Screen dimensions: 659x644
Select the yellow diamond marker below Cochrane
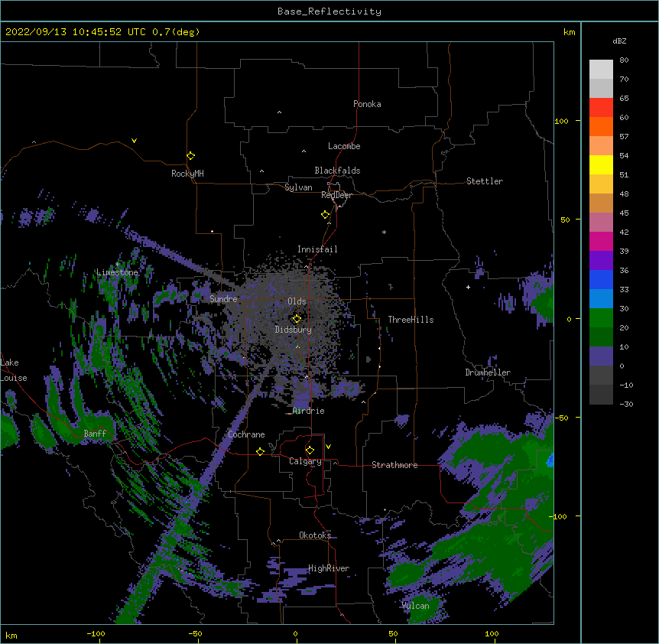260,451
